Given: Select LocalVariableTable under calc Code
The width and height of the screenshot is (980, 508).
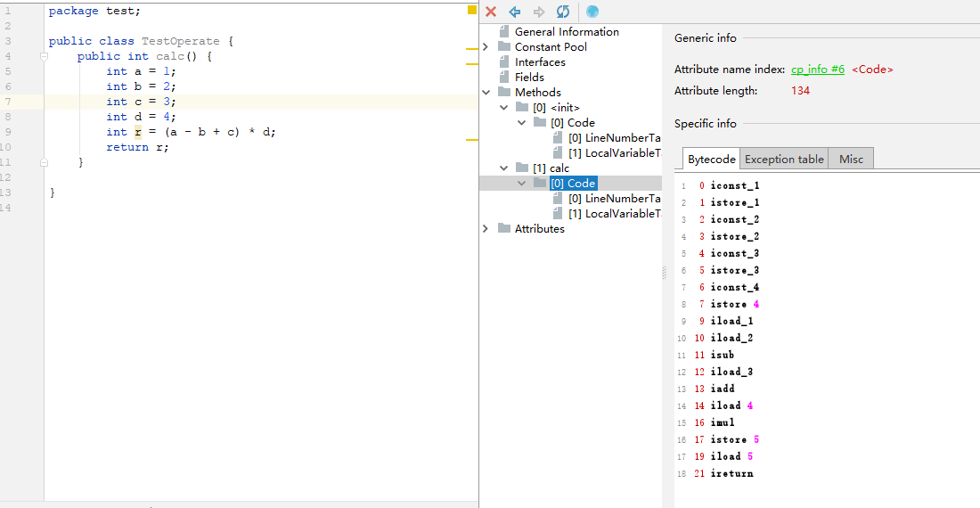Looking at the screenshot, I should tap(615, 214).
